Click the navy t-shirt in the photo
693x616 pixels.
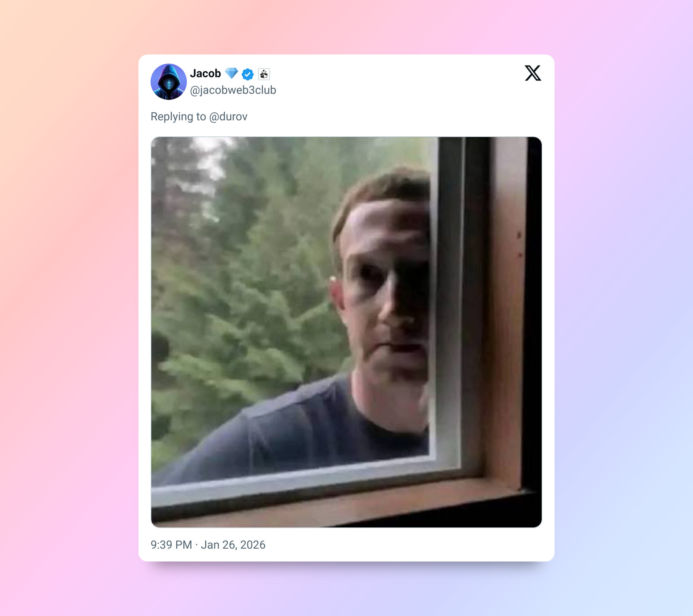303,428
